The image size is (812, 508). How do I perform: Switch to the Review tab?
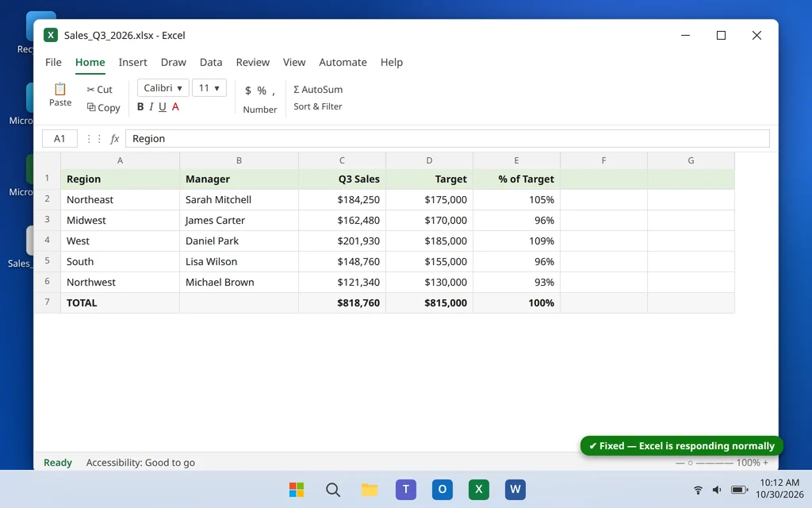click(x=253, y=62)
